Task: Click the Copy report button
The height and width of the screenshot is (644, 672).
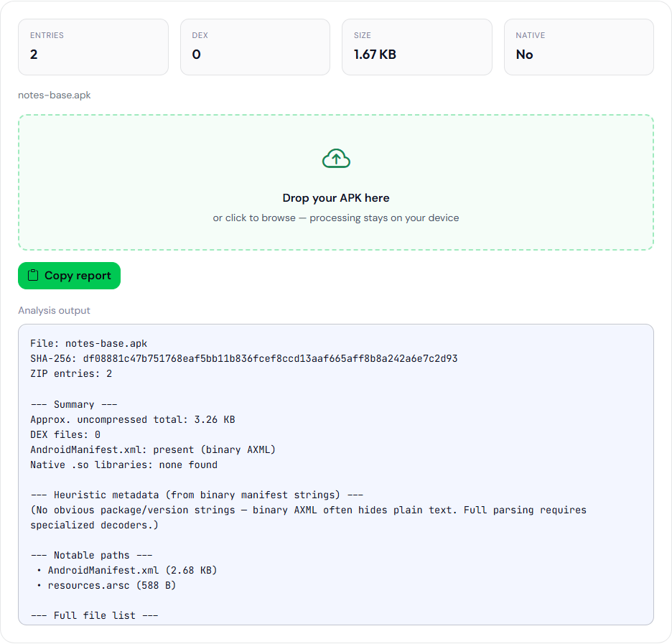Action: pos(69,276)
